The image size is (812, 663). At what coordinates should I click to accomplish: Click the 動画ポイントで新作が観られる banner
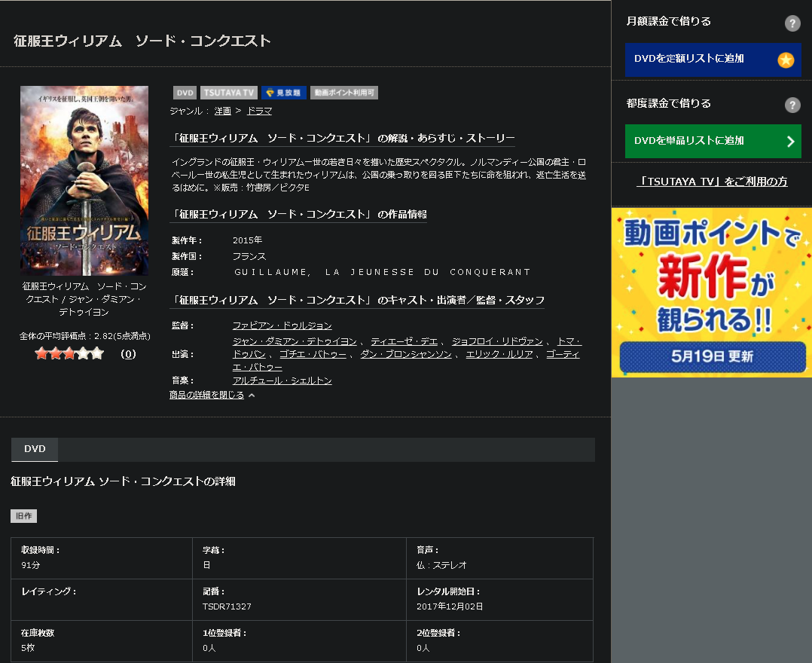click(x=712, y=292)
